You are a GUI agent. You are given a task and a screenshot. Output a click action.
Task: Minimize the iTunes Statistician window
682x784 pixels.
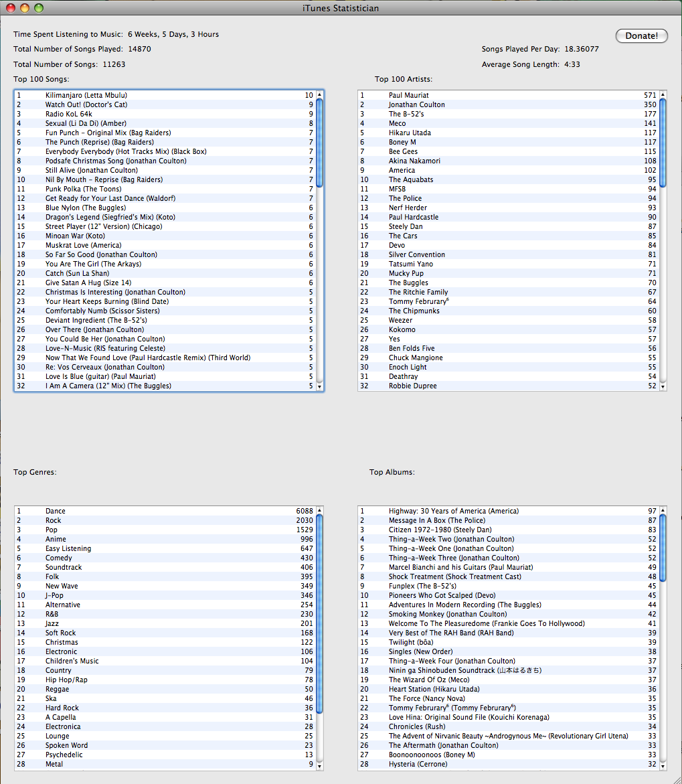25,8
